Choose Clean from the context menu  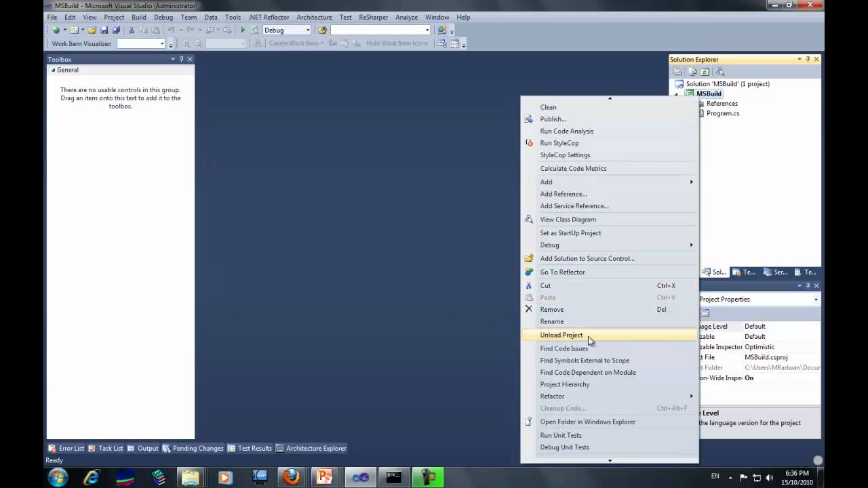click(x=609, y=107)
